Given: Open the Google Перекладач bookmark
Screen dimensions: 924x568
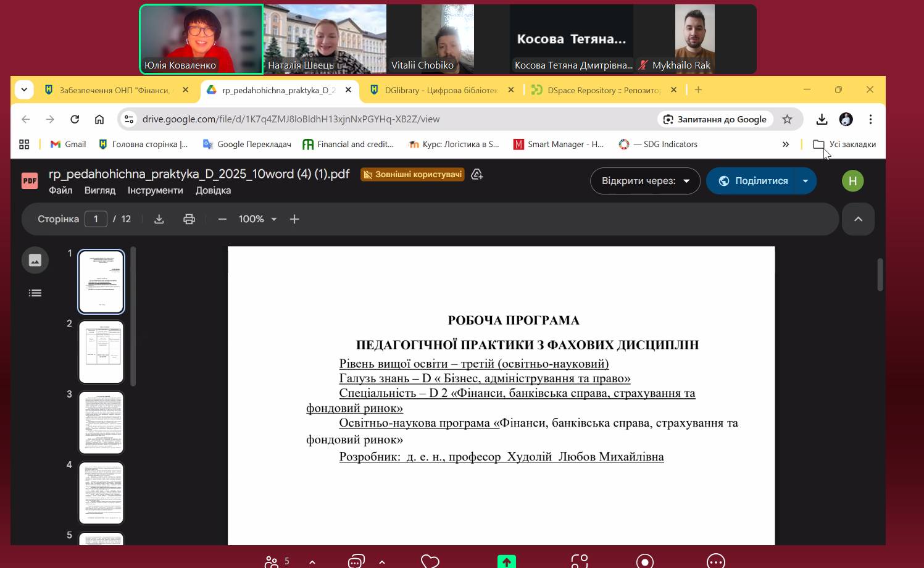Looking at the screenshot, I should coord(247,144).
